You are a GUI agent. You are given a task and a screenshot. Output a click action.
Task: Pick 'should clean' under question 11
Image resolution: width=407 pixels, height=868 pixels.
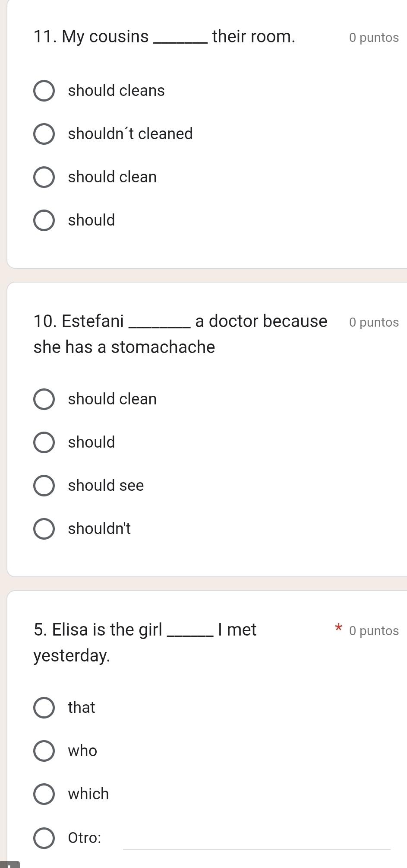tap(44, 177)
